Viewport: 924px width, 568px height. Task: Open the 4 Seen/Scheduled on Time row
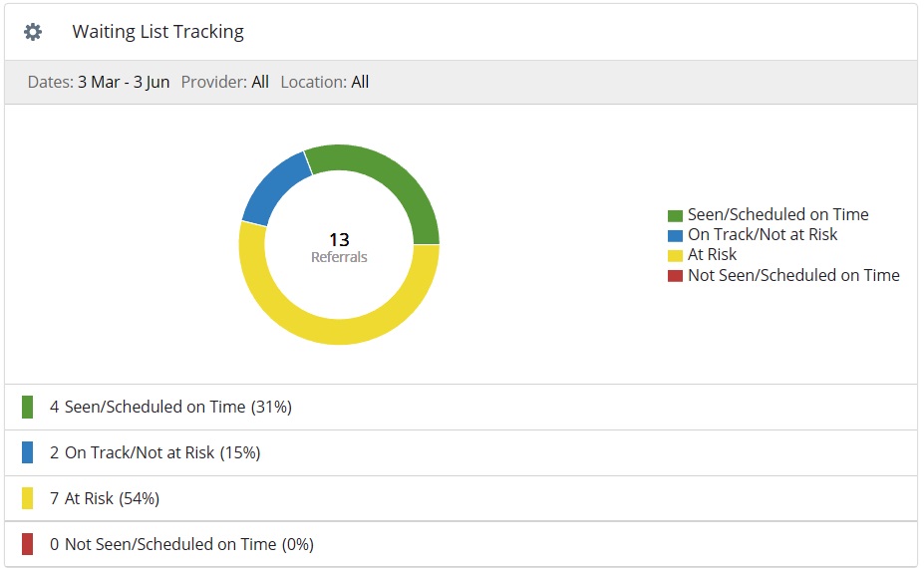(170, 407)
